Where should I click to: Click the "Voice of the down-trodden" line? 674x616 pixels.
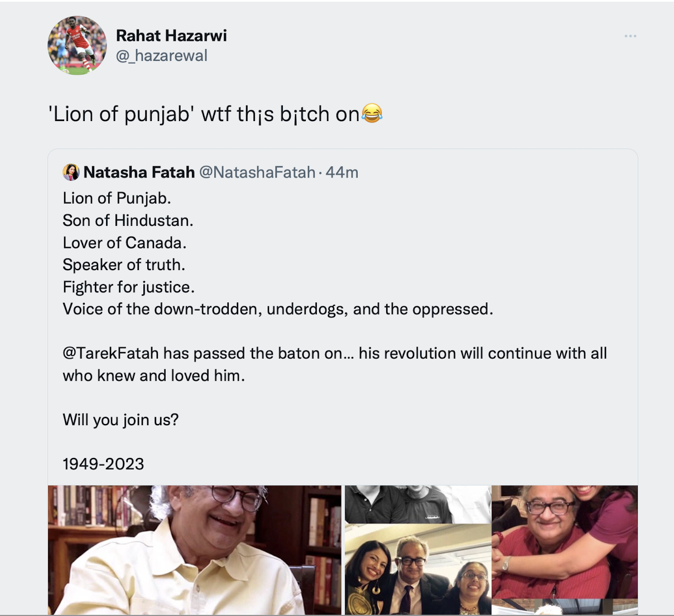(x=278, y=309)
